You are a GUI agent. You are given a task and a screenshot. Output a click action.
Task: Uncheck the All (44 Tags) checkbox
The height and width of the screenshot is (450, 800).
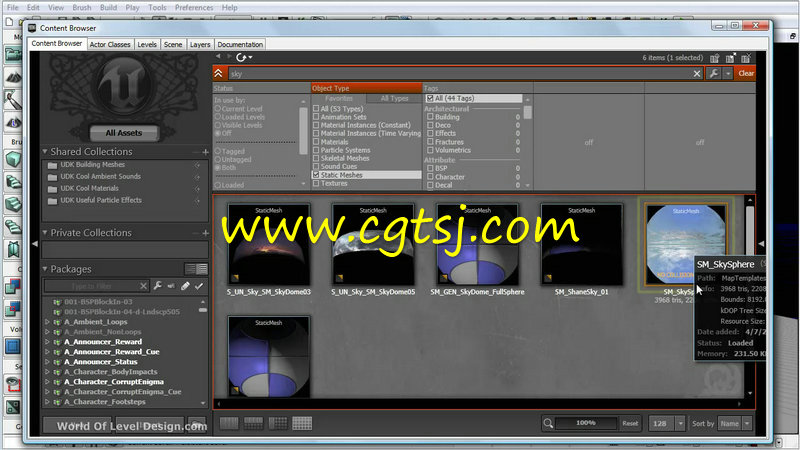coord(430,98)
